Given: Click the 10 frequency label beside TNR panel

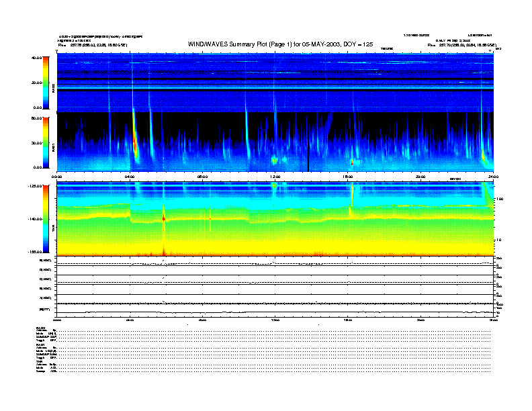Looking at the screenshot, I should click(498, 240).
